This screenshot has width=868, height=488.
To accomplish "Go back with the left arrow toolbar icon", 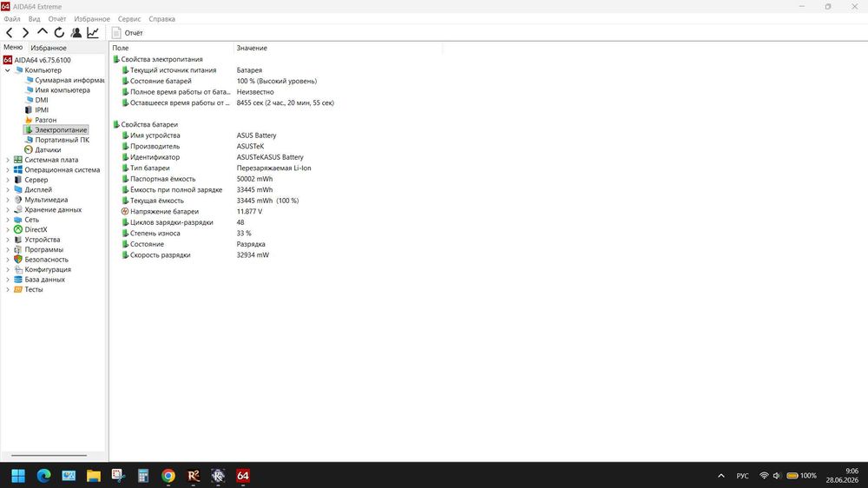I will pos(9,33).
